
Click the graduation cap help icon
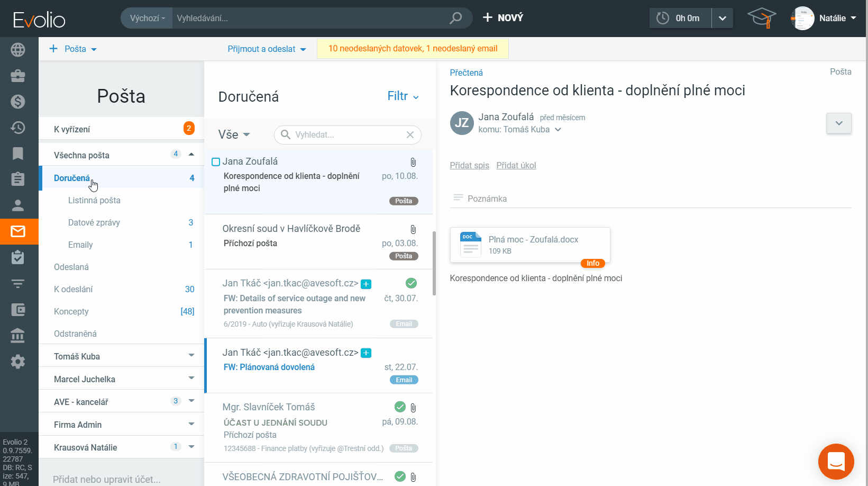click(761, 18)
